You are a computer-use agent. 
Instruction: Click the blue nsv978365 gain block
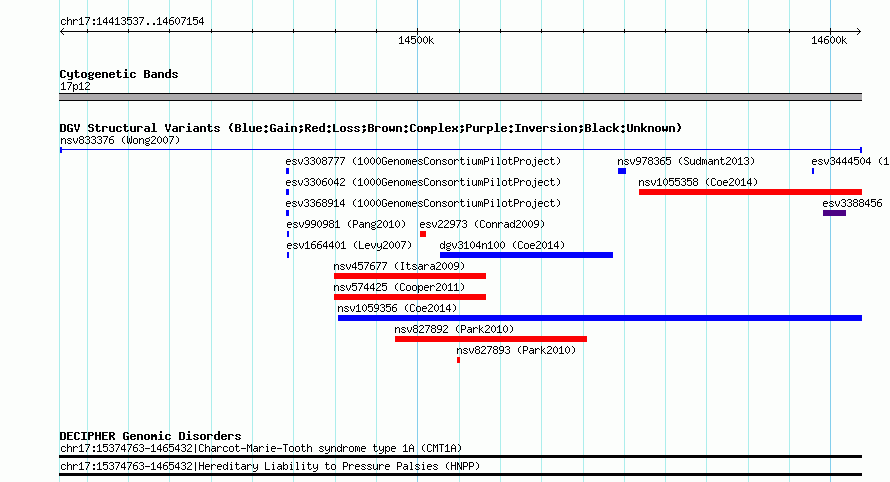(x=622, y=171)
